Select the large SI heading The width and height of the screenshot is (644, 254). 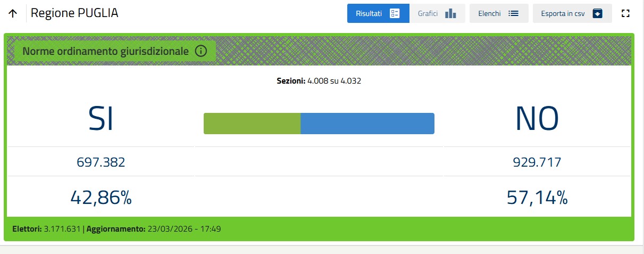tap(101, 119)
